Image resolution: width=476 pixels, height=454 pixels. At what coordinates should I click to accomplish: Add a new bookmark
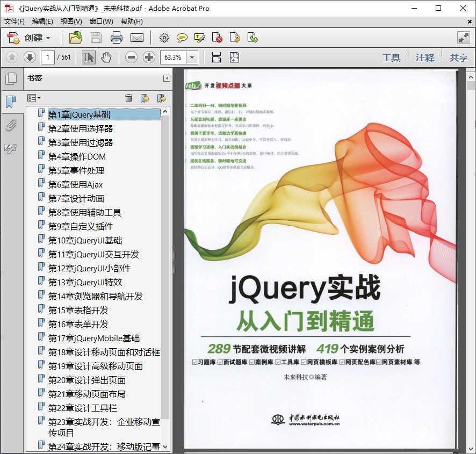pos(144,98)
